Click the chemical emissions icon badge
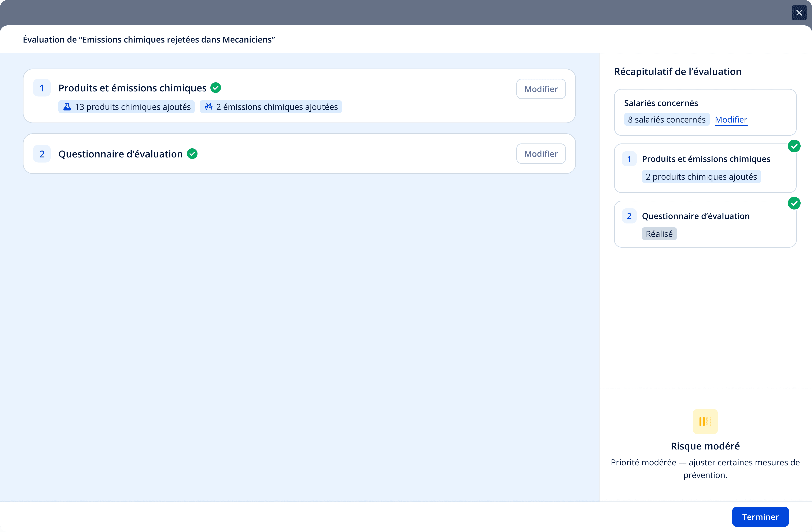Image resolution: width=812 pixels, height=532 pixels. coord(208,107)
